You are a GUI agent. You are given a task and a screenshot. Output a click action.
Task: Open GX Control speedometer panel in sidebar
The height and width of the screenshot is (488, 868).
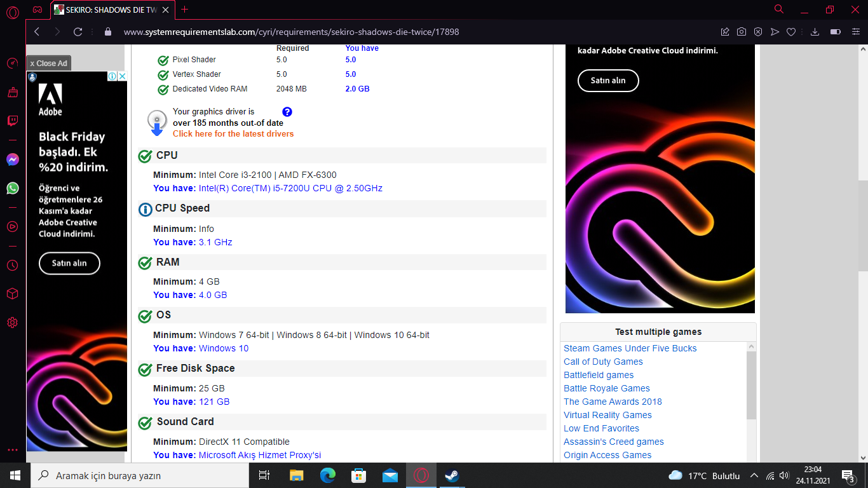(x=13, y=63)
